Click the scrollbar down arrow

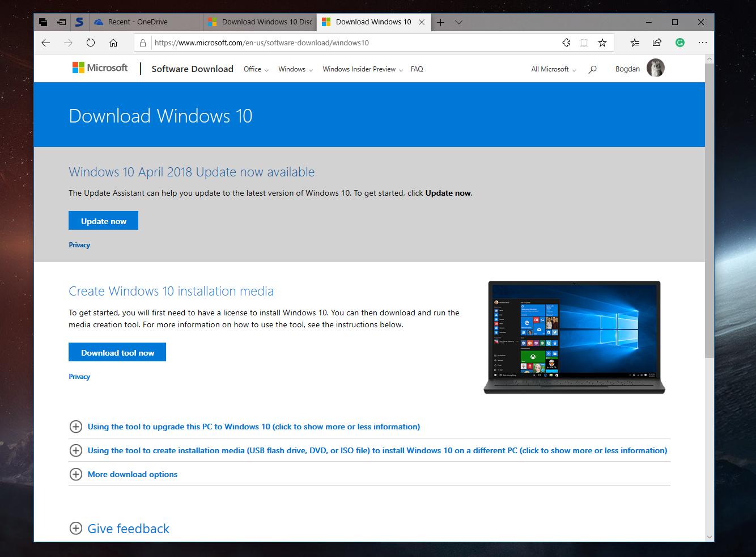pyautogui.click(x=709, y=537)
